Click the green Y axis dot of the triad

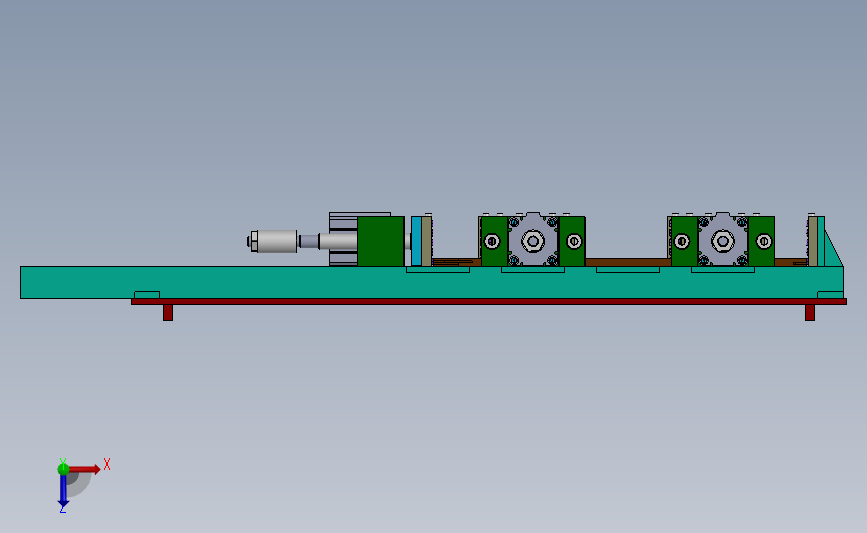[63, 469]
